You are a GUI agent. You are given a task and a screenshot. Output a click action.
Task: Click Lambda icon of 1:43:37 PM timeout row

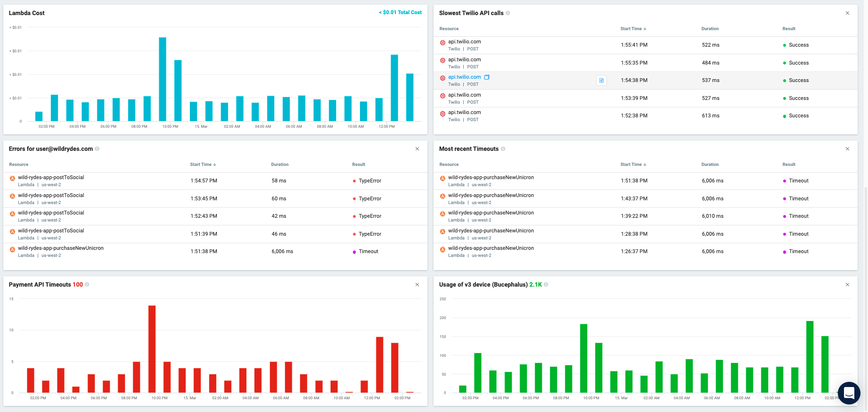(x=442, y=196)
